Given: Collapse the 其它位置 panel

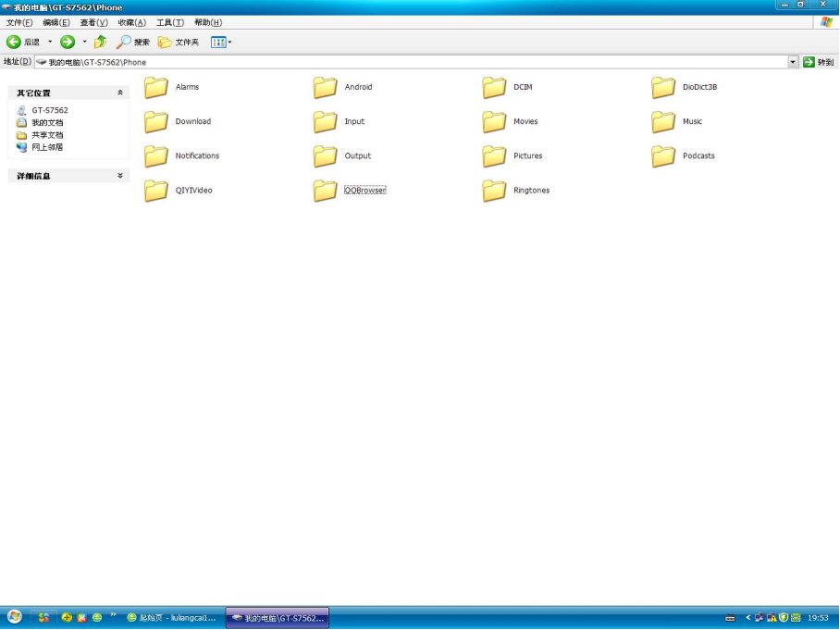Looking at the screenshot, I should (x=120, y=93).
